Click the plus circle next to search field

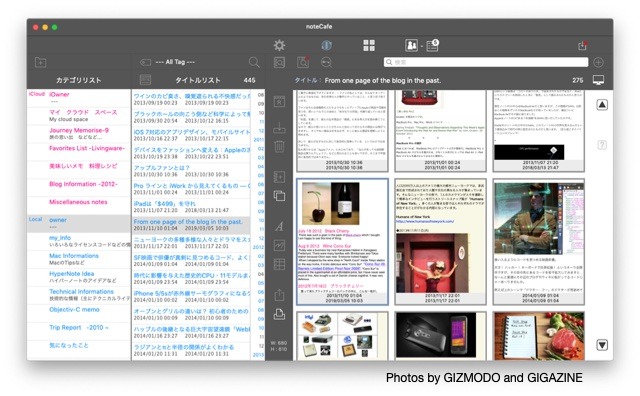[x=598, y=62]
